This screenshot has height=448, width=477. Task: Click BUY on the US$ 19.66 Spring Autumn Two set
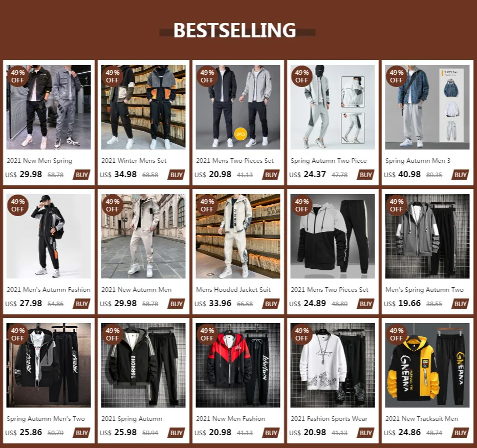(x=460, y=304)
